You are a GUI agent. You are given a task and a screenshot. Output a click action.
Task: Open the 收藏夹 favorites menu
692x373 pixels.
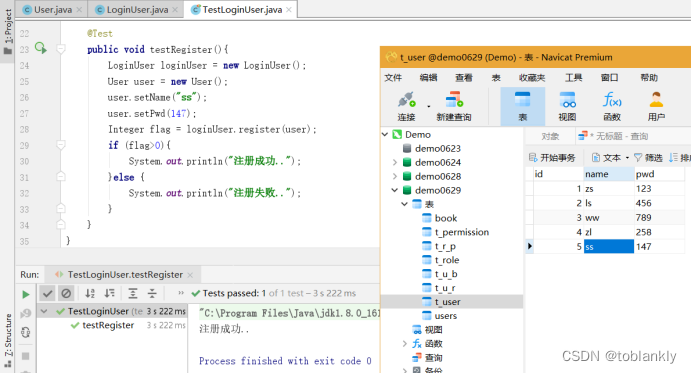pos(532,78)
